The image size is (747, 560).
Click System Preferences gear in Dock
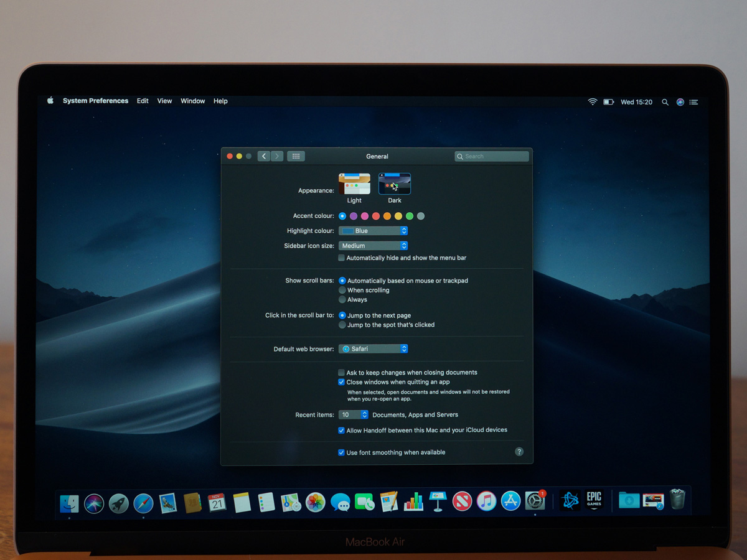[535, 500]
